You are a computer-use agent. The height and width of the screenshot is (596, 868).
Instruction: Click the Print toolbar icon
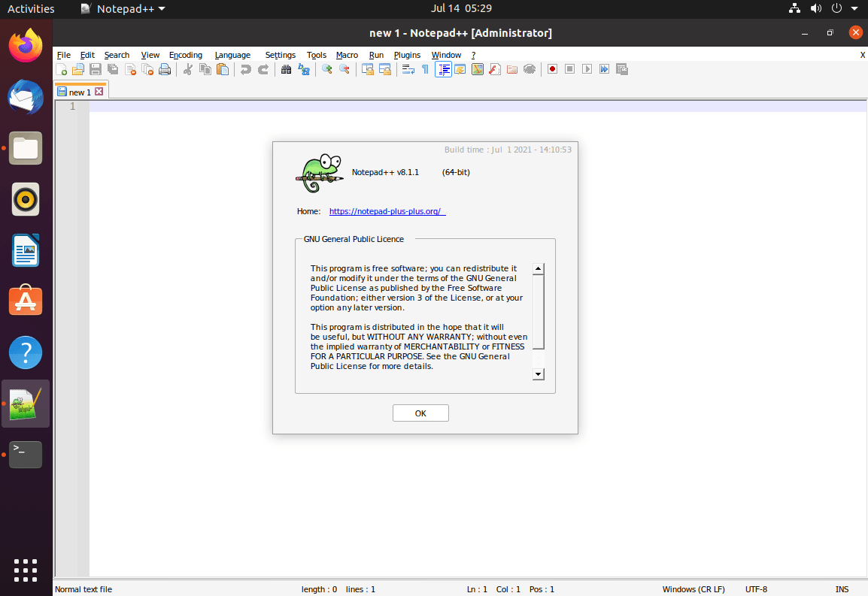point(165,69)
